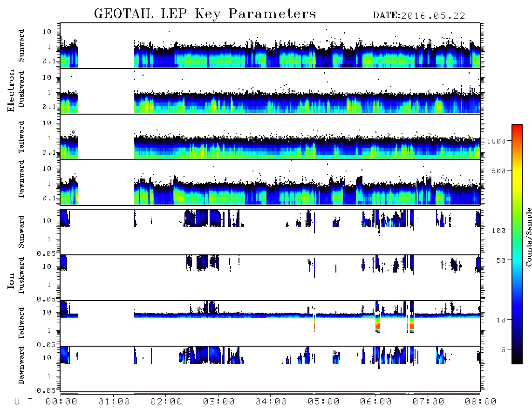
Task: Click inside the Electron Sunward spectrogram panel
Action: pyautogui.click(x=270, y=46)
